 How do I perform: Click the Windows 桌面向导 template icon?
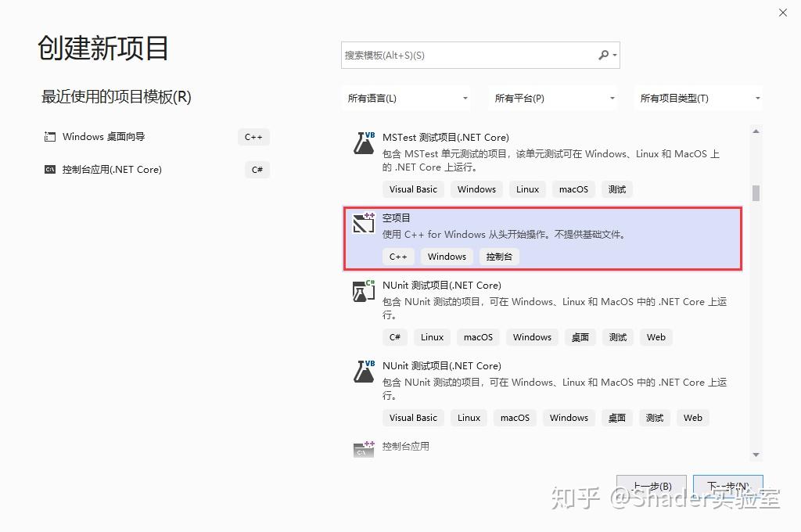click(49, 136)
